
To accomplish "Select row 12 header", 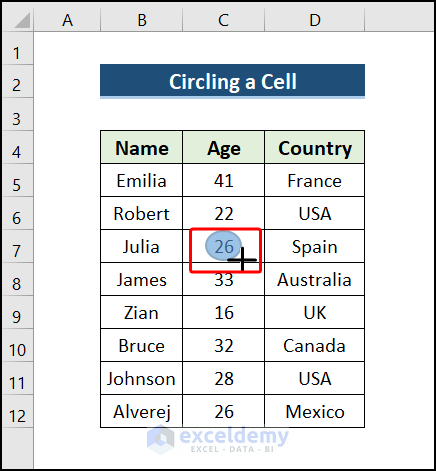I will click(17, 411).
